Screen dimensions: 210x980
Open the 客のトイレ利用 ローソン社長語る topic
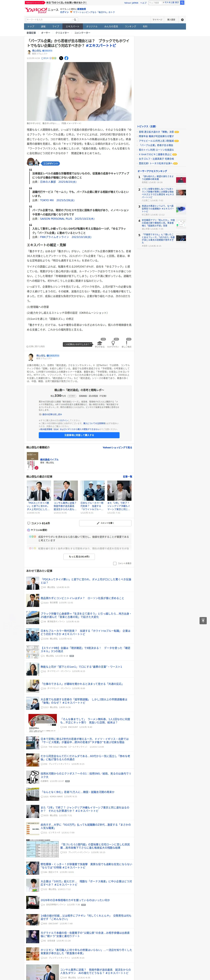coord(156,150)
